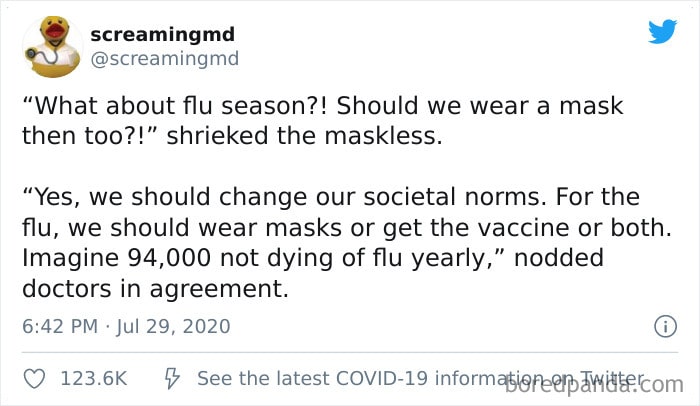Open the duck doctor profile avatar
The height and width of the screenshot is (406, 700).
tap(52, 47)
